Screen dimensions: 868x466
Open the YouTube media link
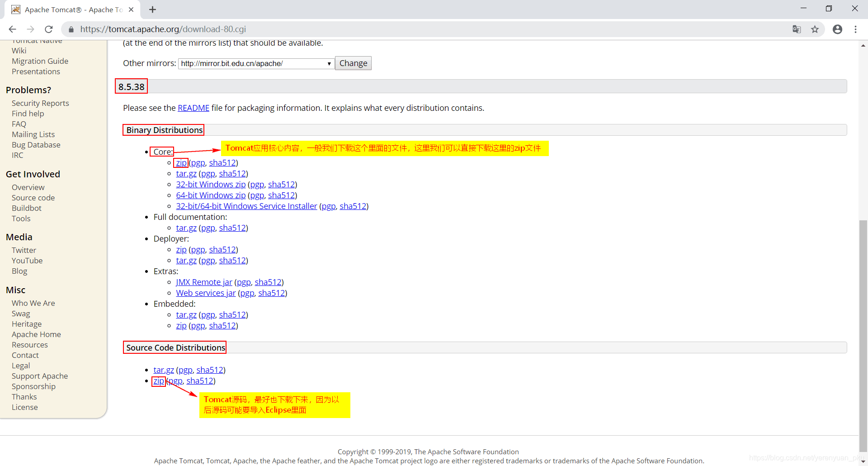point(27,261)
